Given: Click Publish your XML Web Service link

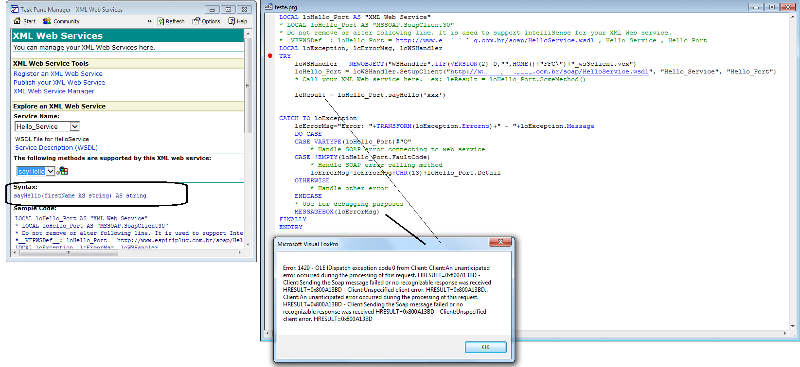Looking at the screenshot, I should click(x=59, y=82).
